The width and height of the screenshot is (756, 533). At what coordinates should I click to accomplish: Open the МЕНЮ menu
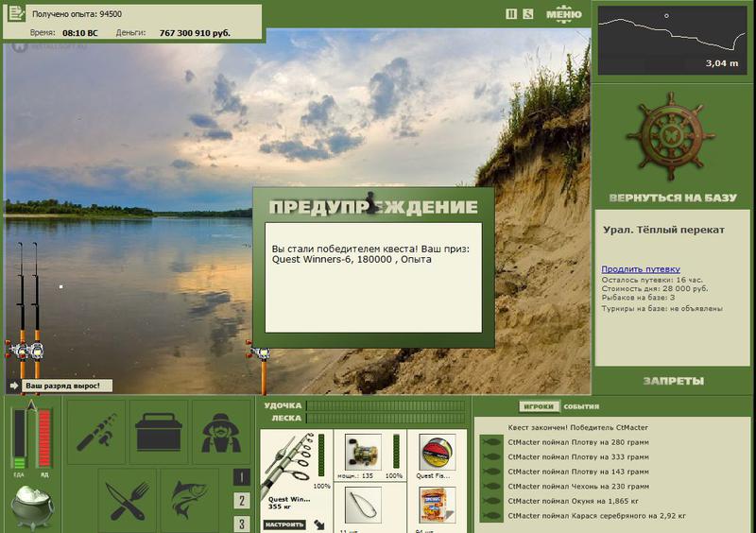(x=563, y=14)
